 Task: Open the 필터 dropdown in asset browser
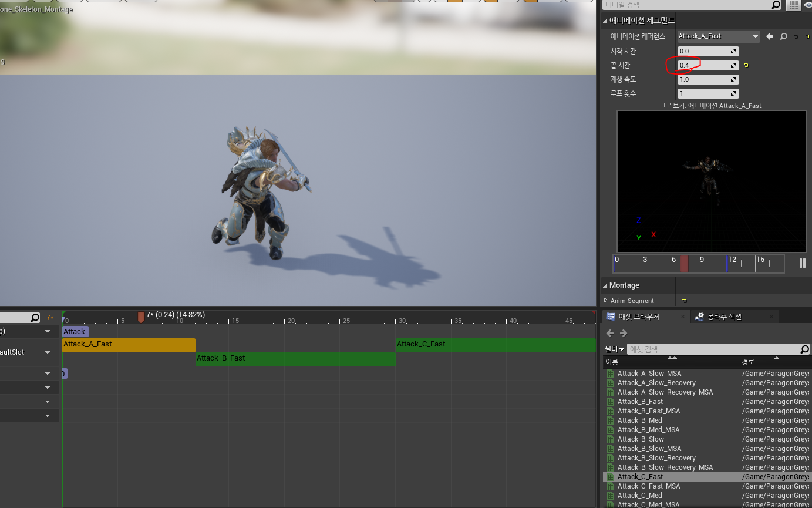tap(614, 349)
